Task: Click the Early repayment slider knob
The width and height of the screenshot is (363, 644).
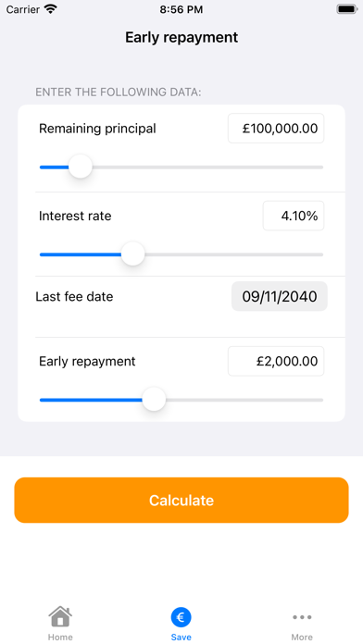Action: tap(154, 400)
